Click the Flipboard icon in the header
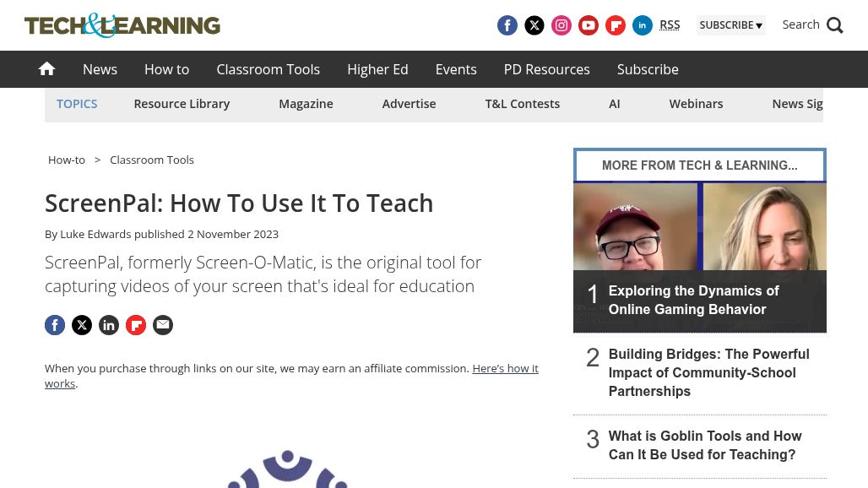Image resolution: width=868 pixels, height=488 pixels. coord(615,25)
